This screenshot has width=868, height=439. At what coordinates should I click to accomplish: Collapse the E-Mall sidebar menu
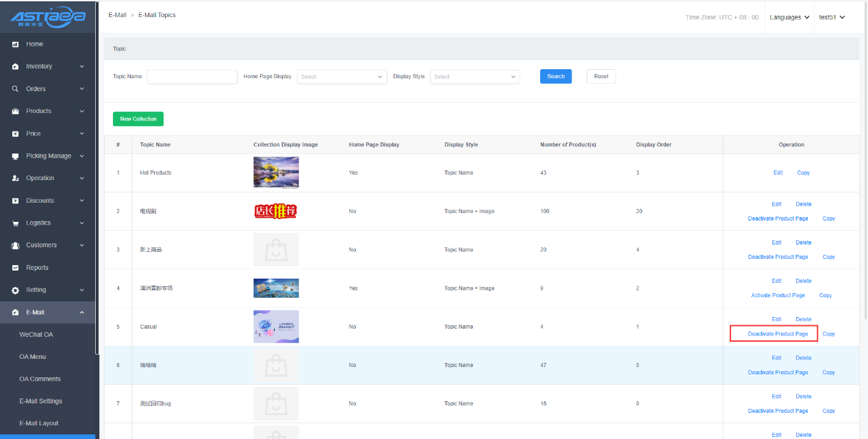[x=81, y=312]
